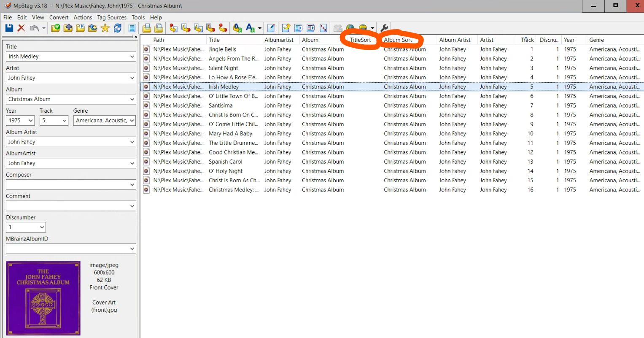This screenshot has width=644, height=338.
Task: Click the red X Remove tag icon
Action: (21, 28)
